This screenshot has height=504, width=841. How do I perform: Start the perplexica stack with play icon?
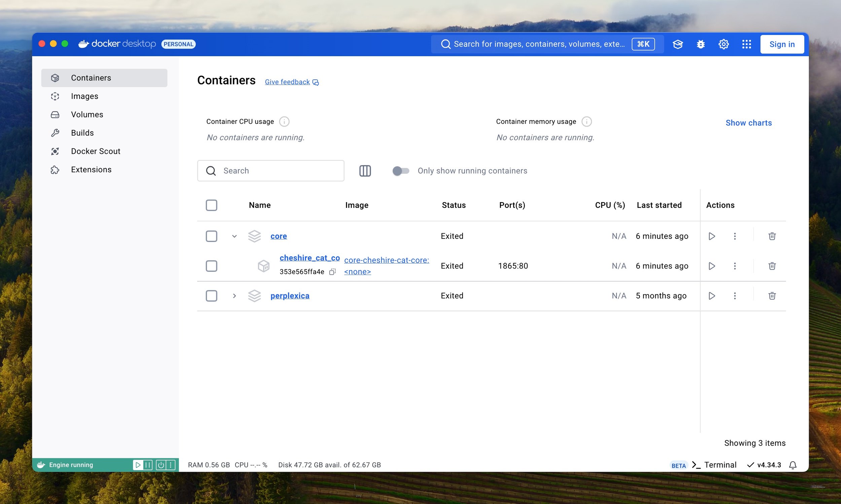pyautogui.click(x=712, y=296)
